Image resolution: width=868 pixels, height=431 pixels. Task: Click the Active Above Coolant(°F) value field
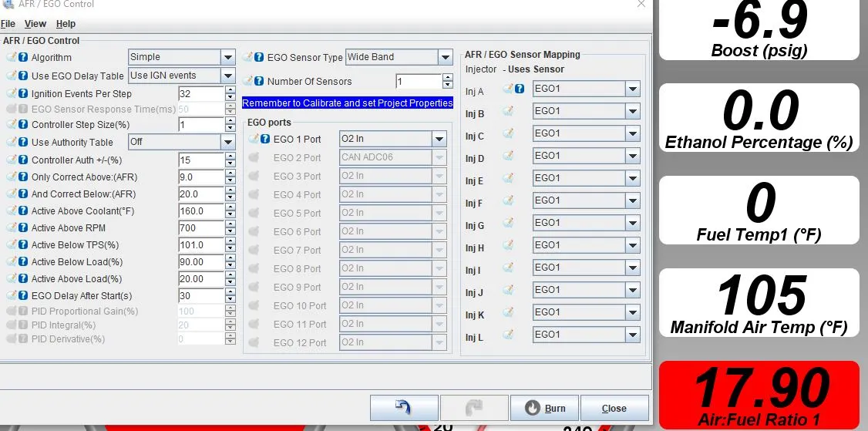pyautogui.click(x=201, y=211)
